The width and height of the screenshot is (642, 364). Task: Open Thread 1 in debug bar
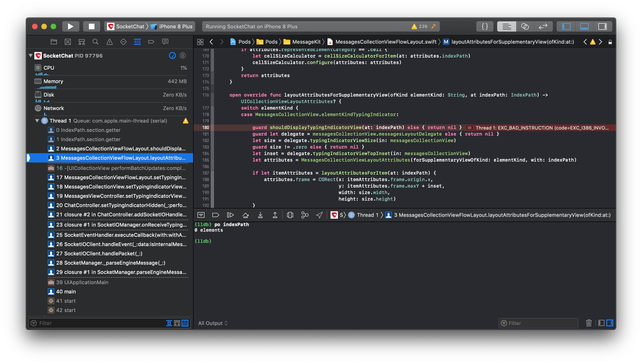click(x=363, y=215)
